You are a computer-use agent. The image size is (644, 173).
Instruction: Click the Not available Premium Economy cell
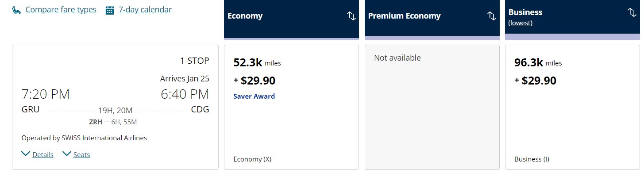tap(432, 107)
